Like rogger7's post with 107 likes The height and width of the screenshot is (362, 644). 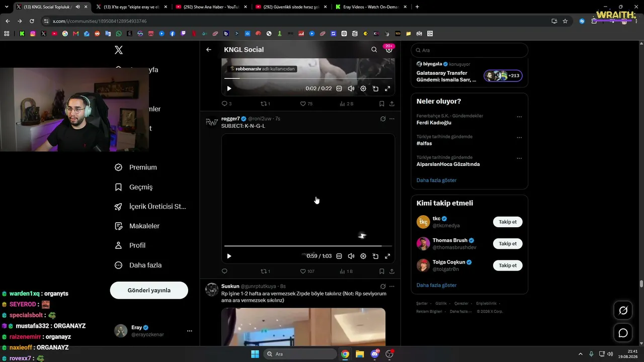pos(307,271)
